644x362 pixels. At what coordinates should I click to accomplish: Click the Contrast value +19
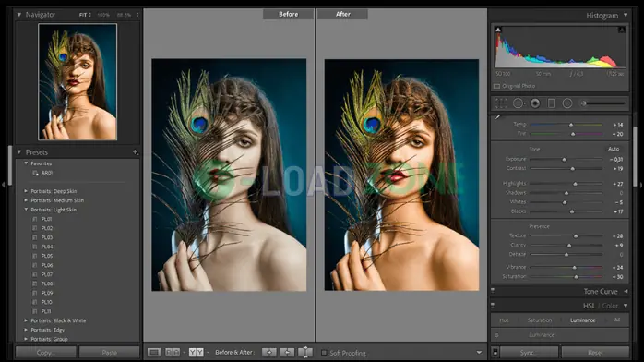[x=618, y=168]
